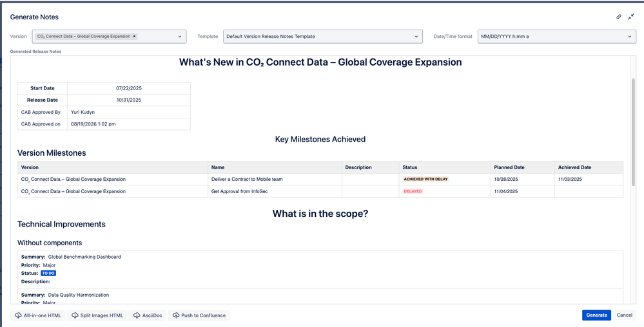Export release notes as AsciiDoc

click(x=148, y=315)
